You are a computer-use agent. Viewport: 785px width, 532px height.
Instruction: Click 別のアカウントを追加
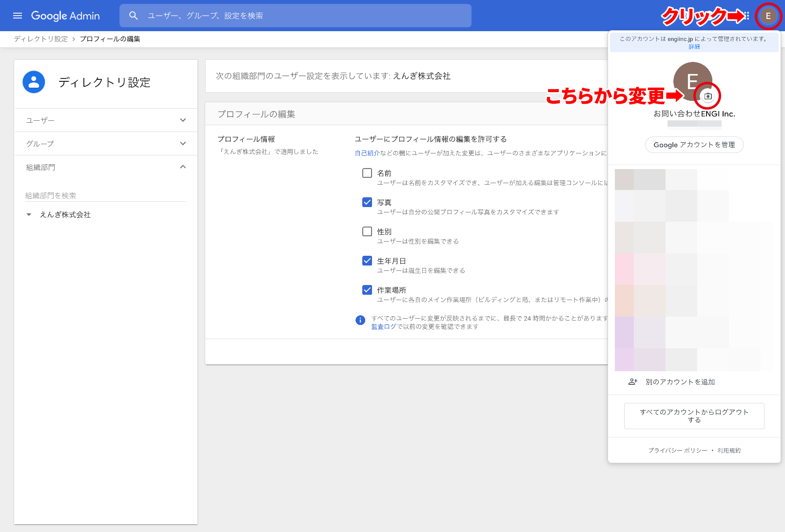tap(680, 382)
